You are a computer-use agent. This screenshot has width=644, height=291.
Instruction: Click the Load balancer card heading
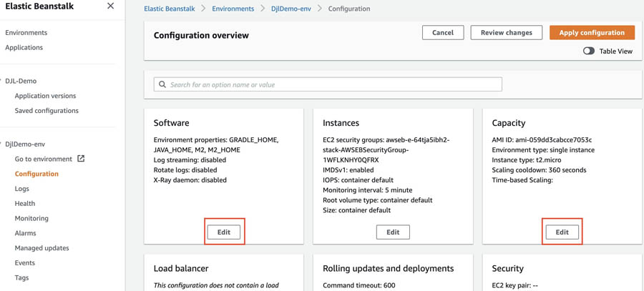(x=181, y=268)
